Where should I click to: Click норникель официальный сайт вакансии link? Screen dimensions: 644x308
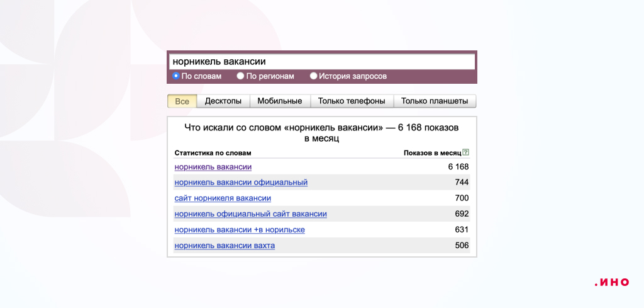(250, 214)
